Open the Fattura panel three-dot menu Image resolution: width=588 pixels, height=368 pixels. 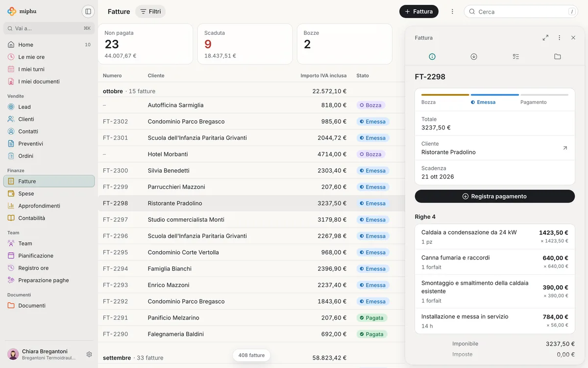(x=560, y=38)
